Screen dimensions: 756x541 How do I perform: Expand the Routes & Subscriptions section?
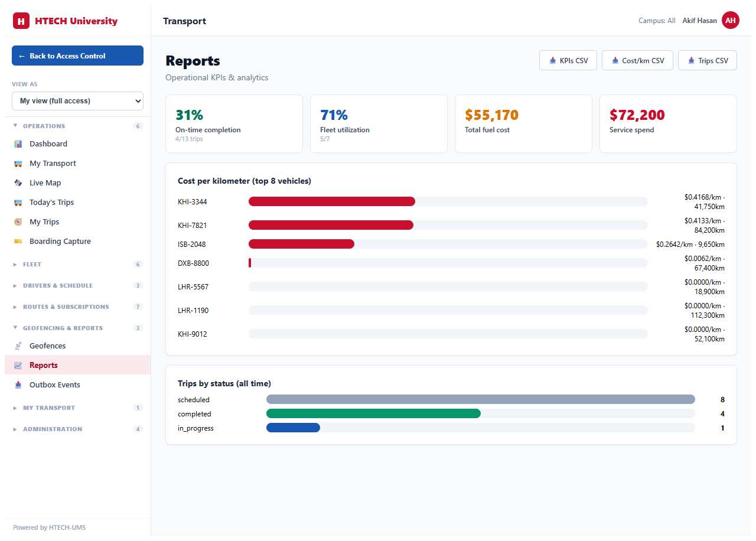pyautogui.click(x=77, y=307)
